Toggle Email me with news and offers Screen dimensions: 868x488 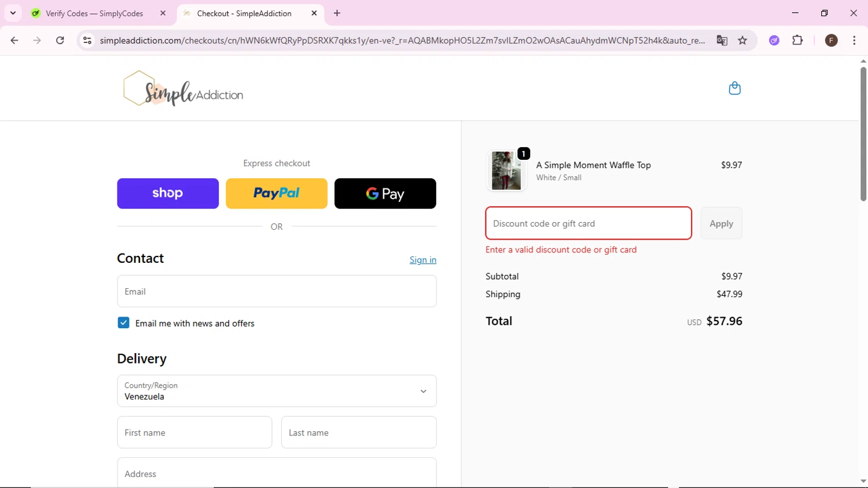point(123,322)
